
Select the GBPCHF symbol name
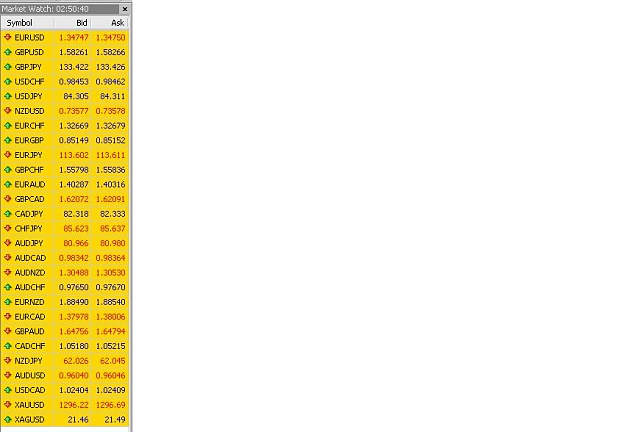(x=29, y=170)
